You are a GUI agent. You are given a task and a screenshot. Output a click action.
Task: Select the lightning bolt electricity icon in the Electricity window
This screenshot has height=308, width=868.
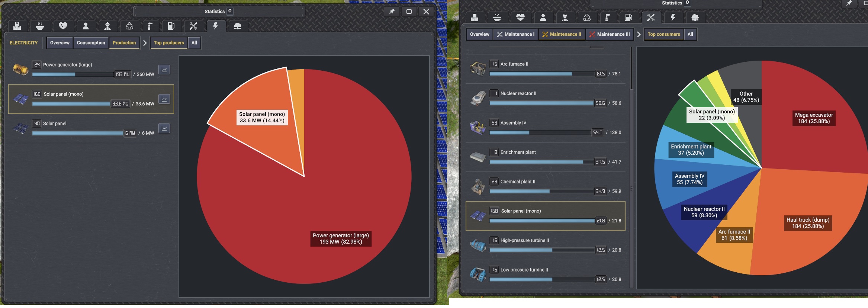click(215, 26)
